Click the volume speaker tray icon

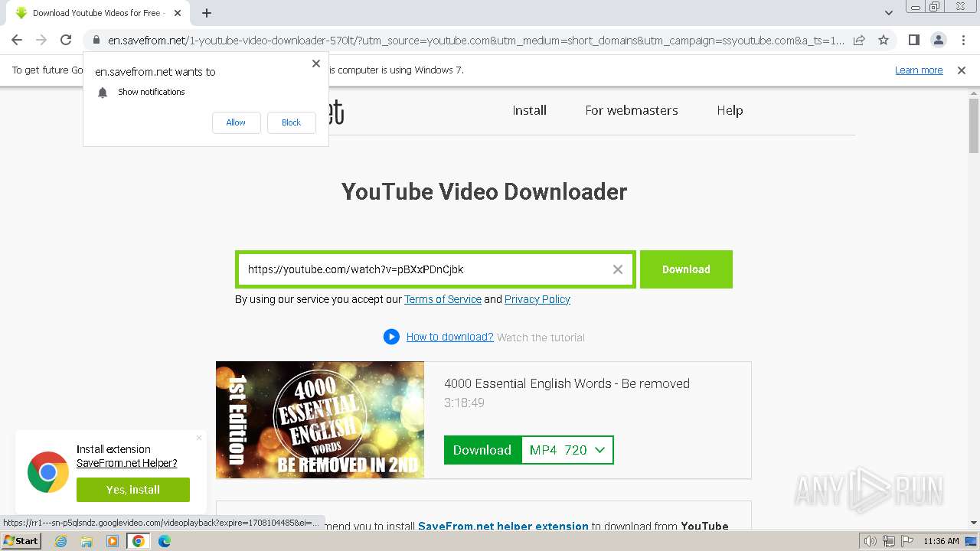click(x=870, y=541)
